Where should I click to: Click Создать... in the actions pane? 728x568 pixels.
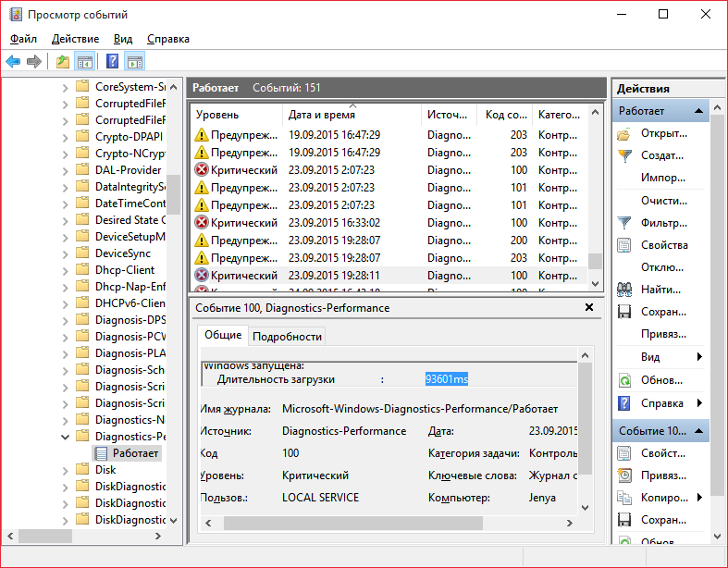(x=662, y=155)
